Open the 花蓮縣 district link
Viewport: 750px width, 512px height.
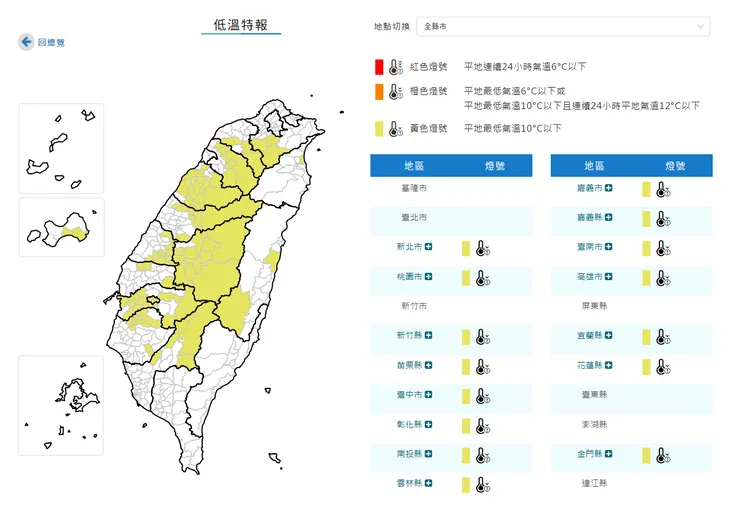coord(590,365)
